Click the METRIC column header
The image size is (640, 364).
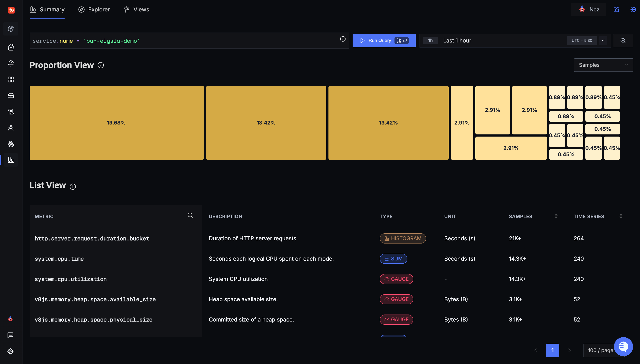point(44,216)
